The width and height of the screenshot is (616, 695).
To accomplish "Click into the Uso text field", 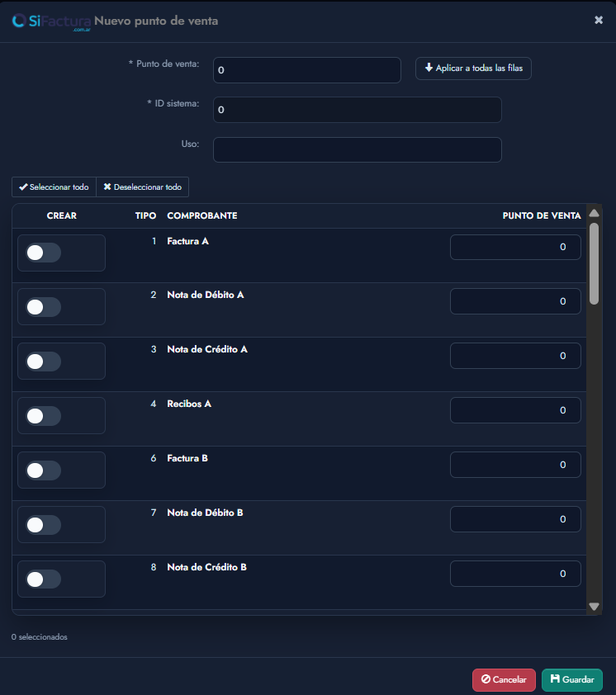I will 358,150.
